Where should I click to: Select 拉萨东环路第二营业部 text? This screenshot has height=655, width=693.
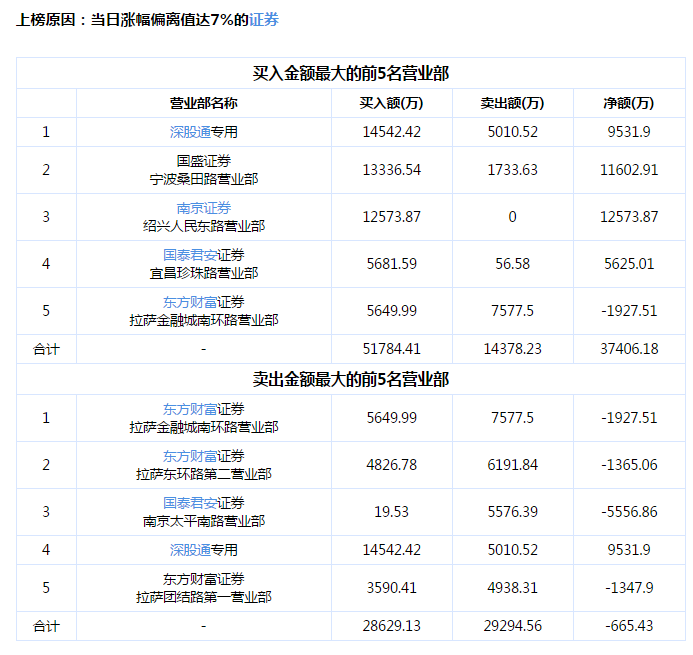204,474
